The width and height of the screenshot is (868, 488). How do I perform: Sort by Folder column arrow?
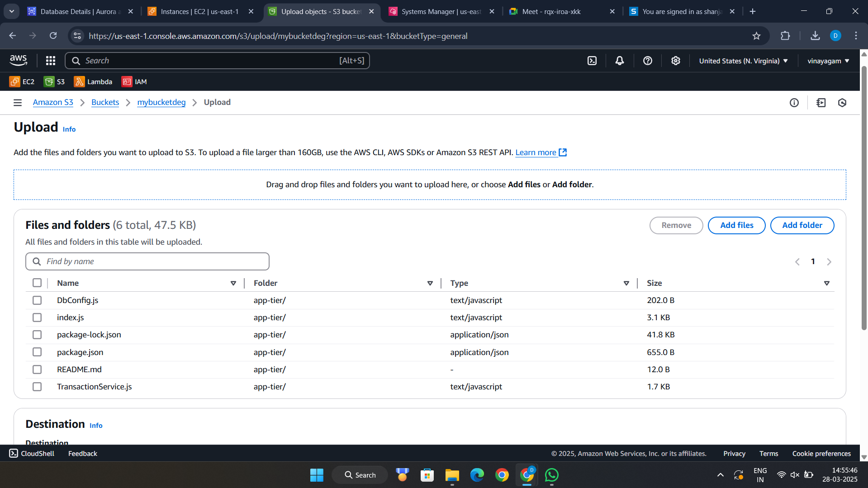tap(430, 283)
